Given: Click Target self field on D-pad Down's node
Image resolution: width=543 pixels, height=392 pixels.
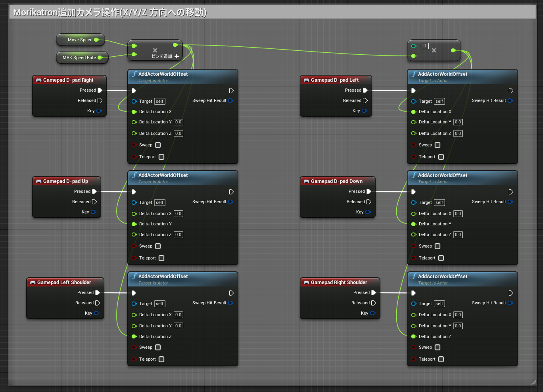Looking at the screenshot, I should point(439,202).
